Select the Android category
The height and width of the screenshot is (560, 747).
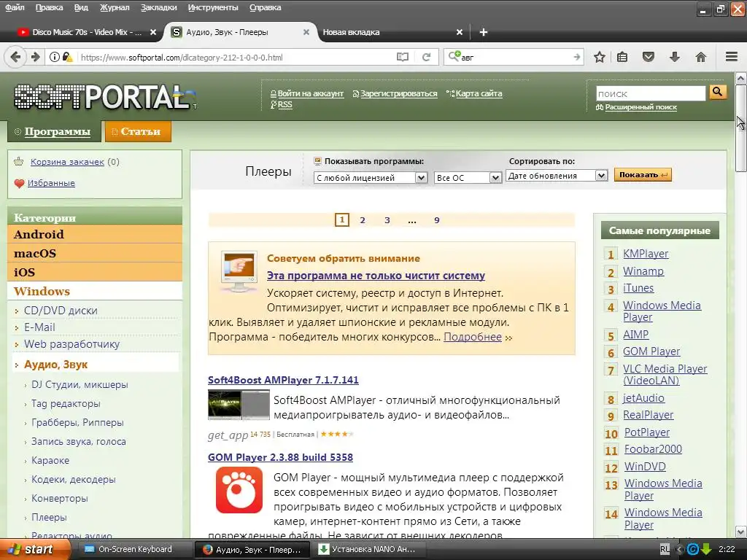click(x=95, y=234)
